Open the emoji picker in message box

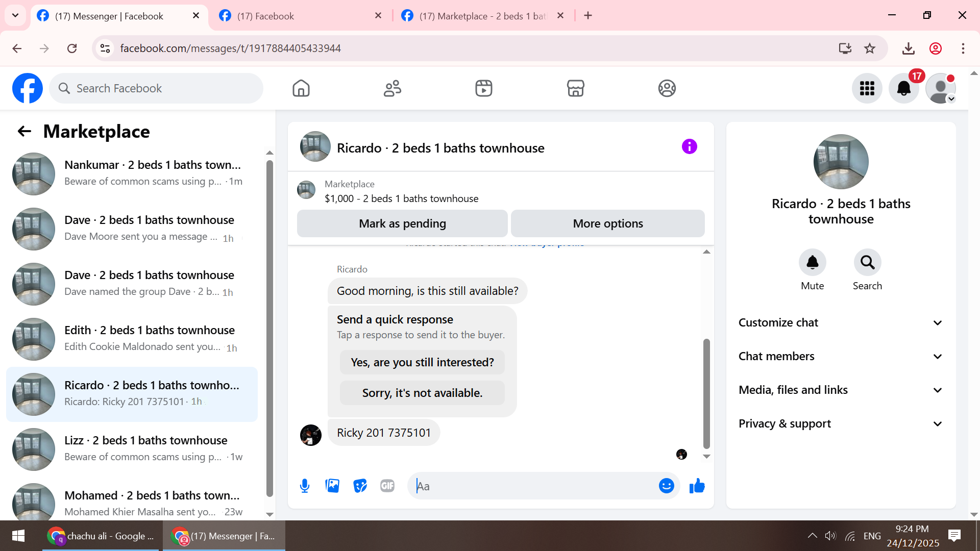coord(666,486)
